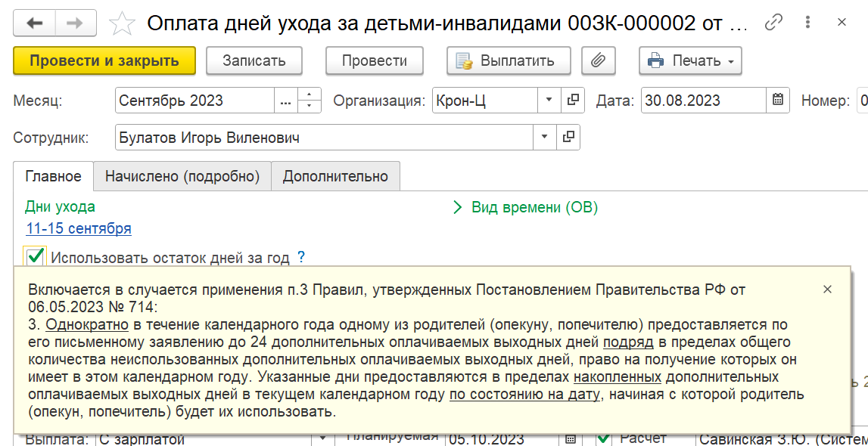
Task: Toggle Использовать остаток дней за год checkbox
Action: click(x=35, y=257)
